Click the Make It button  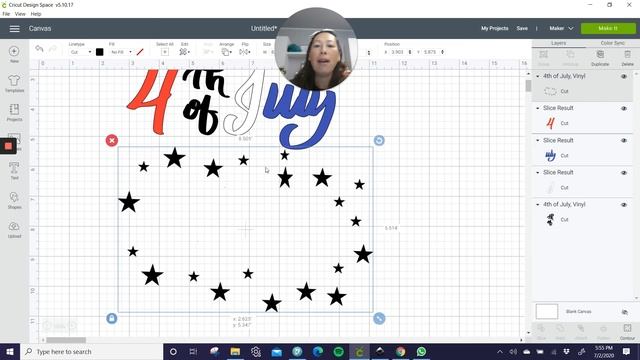point(608,29)
